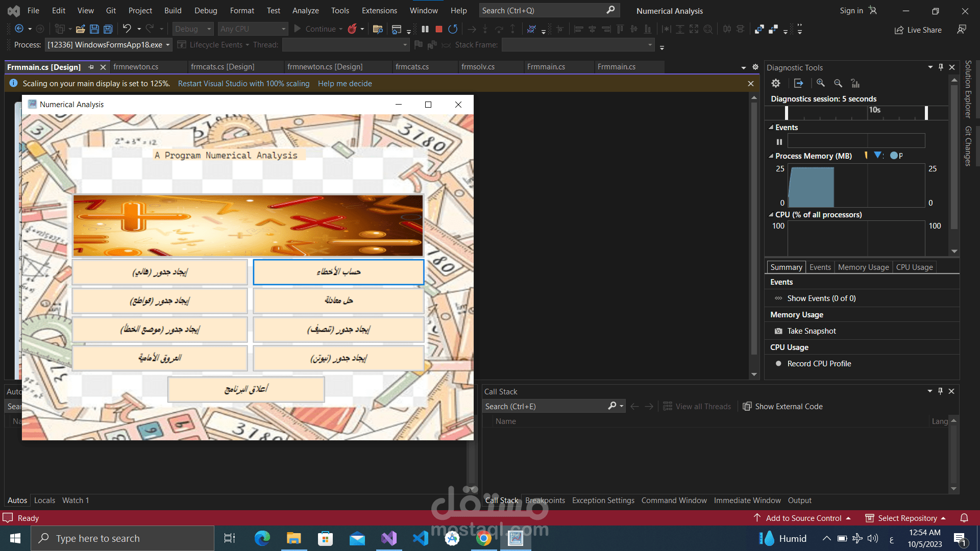Open Google Chrome from taskbar

click(484, 538)
